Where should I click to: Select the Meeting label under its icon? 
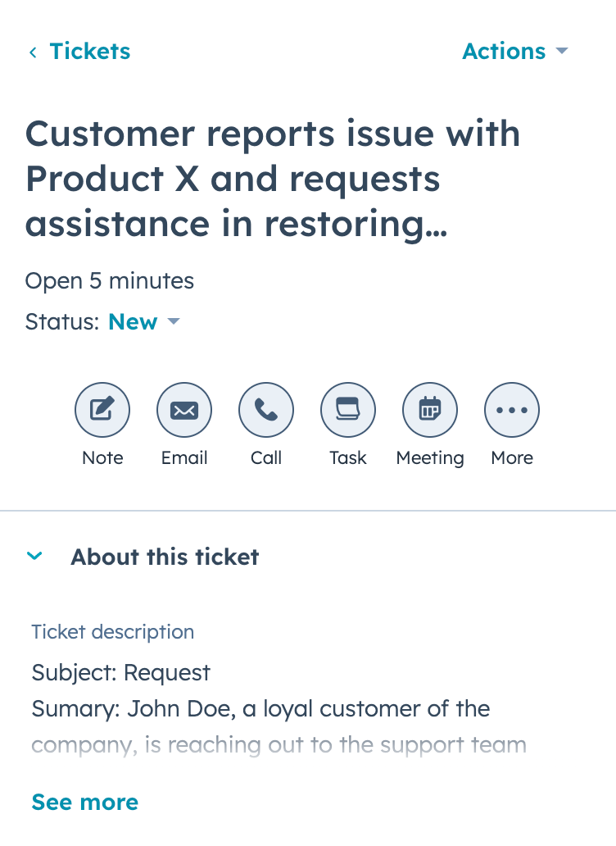click(x=430, y=458)
